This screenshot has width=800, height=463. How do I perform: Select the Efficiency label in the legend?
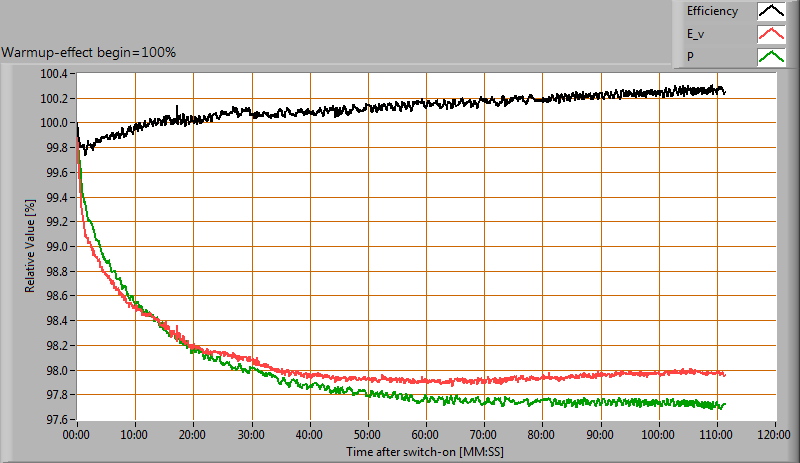point(712,12)
